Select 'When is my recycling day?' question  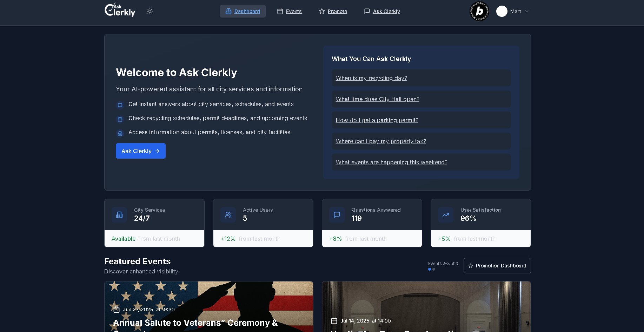tap(371, 78)
